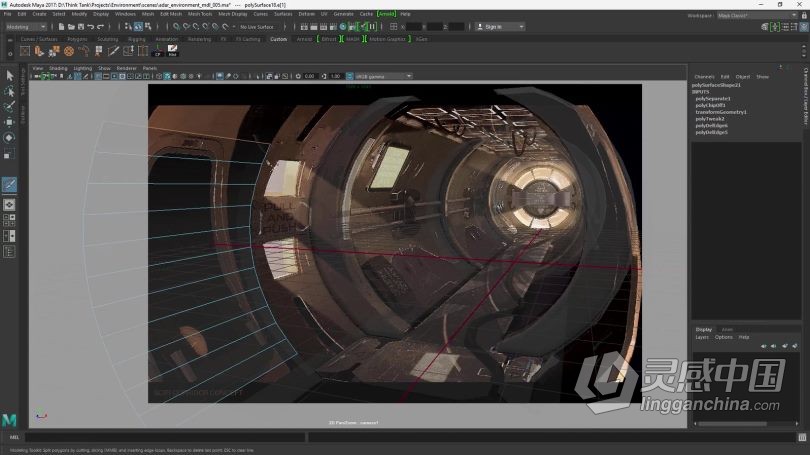Image resolution: width=810 pixels, height=455 pixels.
Task: Open Options menu in Layer Editor
Action: [723, 337]
